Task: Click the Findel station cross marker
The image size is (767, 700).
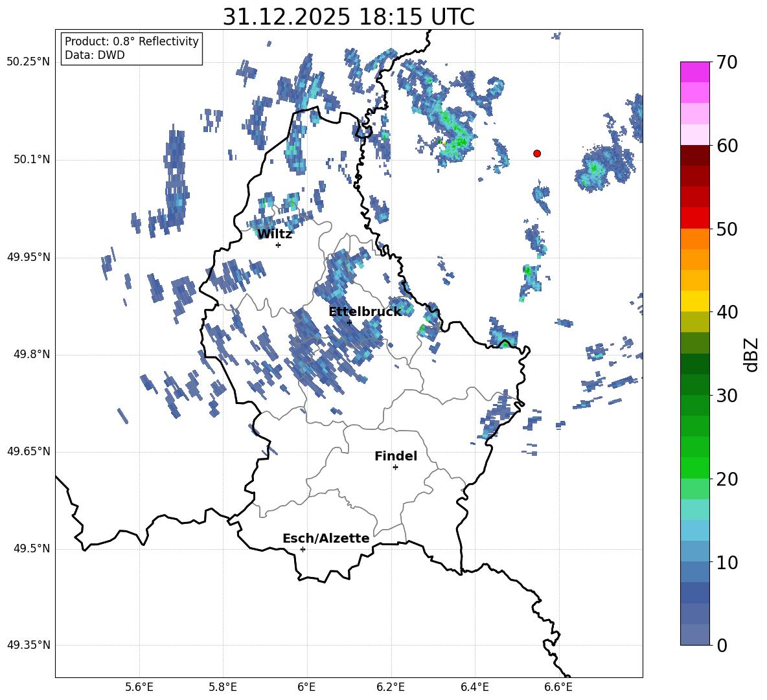Action: (395, 468)
